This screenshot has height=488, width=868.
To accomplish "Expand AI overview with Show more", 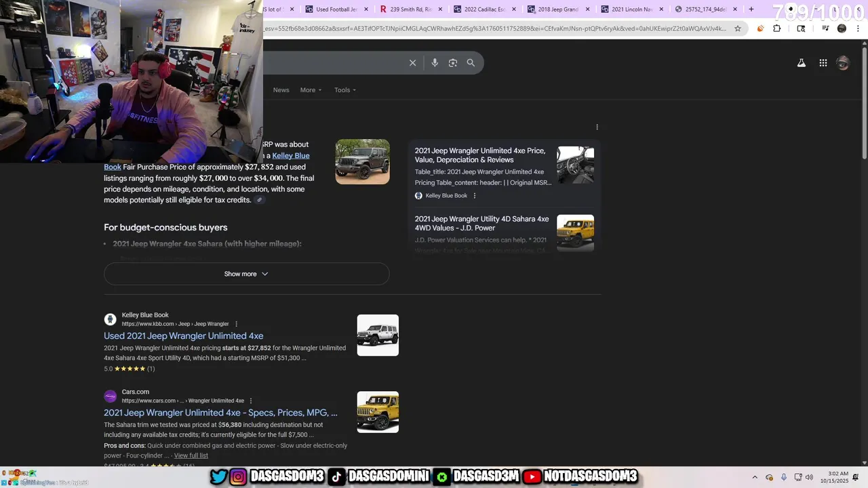I will point(246,274).
